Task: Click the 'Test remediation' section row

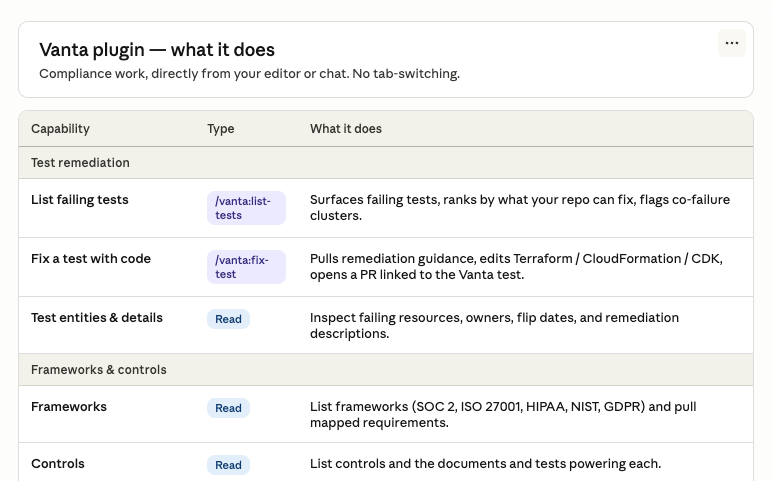Action: coord(386,163)
